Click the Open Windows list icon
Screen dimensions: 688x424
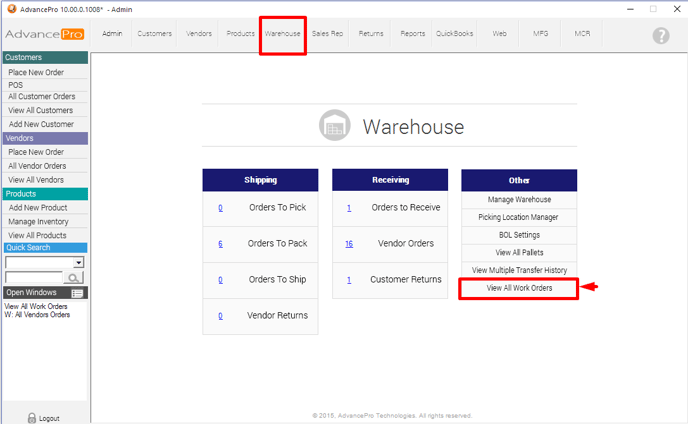pyautogui.click(x=78, y=293)
